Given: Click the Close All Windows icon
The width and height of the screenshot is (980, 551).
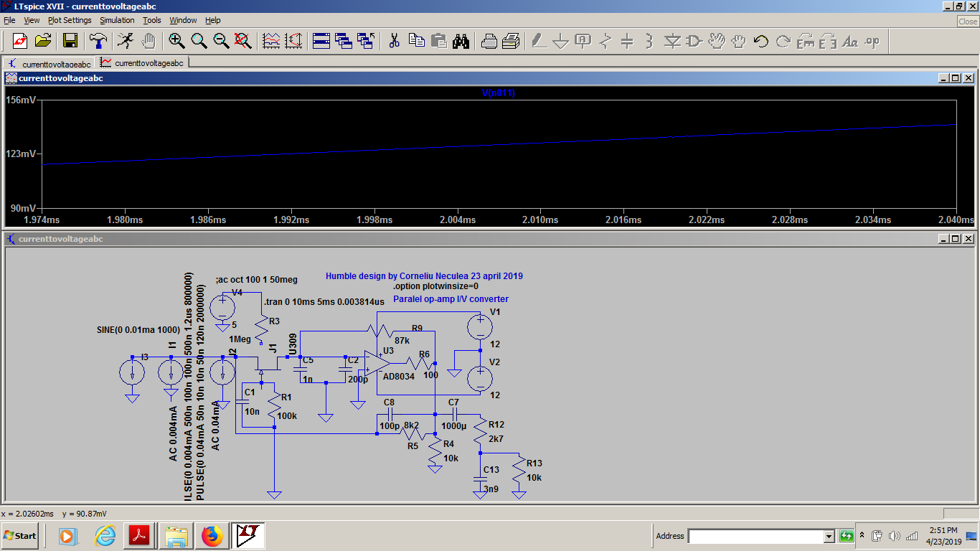Looking at the screenshot, I should pos(366,40).
